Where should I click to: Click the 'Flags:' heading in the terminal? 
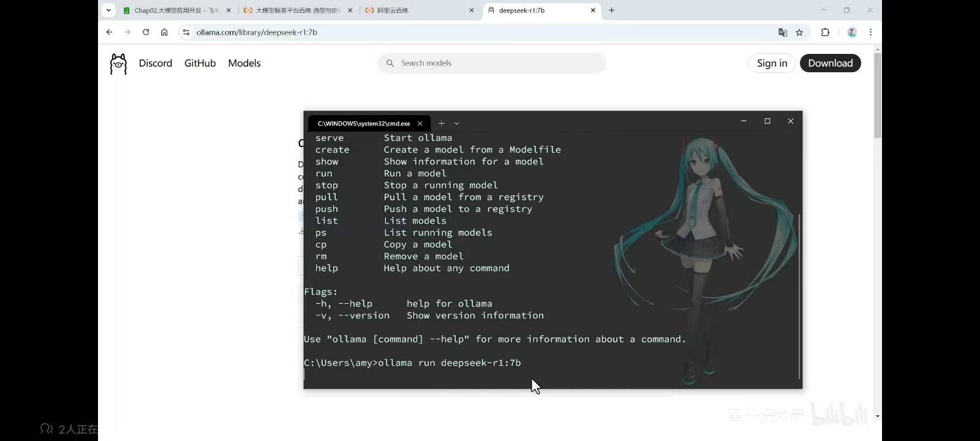[320, 292]
